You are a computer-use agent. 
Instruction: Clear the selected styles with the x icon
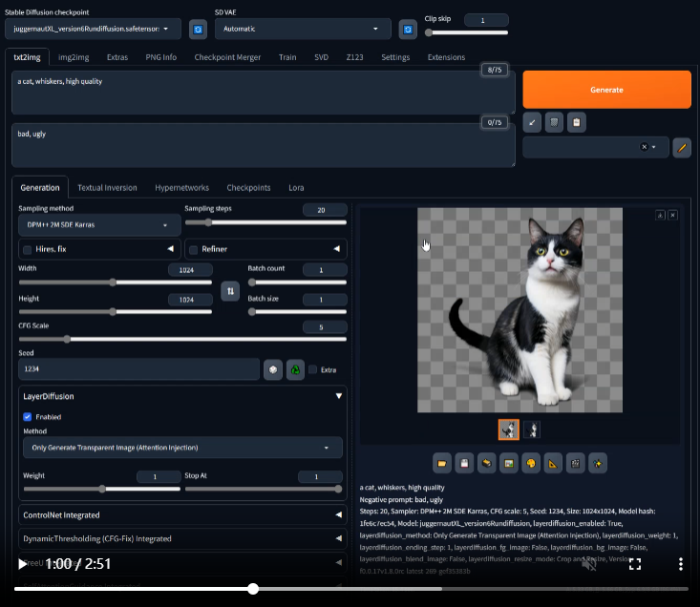click(644, 147)
